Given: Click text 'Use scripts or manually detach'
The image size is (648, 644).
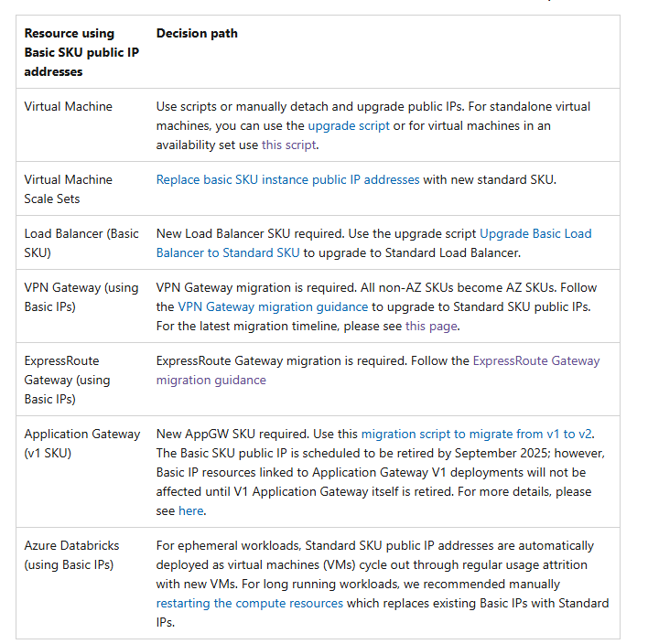Looking at the screenshot, I should coord(243,107).
